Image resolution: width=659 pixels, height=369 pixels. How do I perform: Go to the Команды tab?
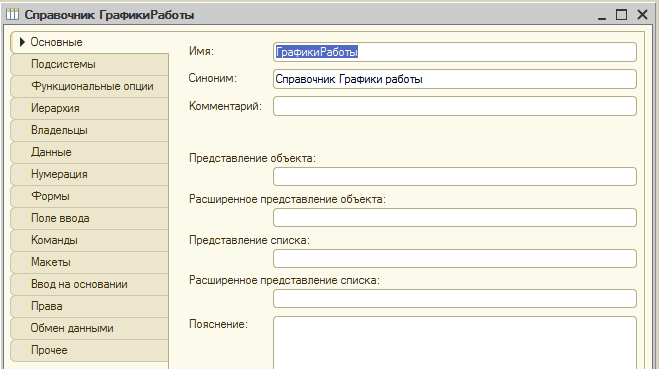coord(90,240)
